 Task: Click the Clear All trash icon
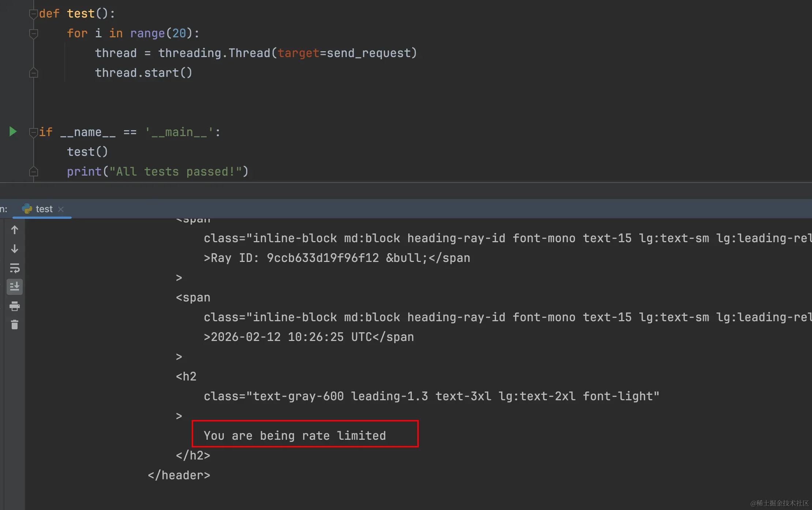[15, 325]
